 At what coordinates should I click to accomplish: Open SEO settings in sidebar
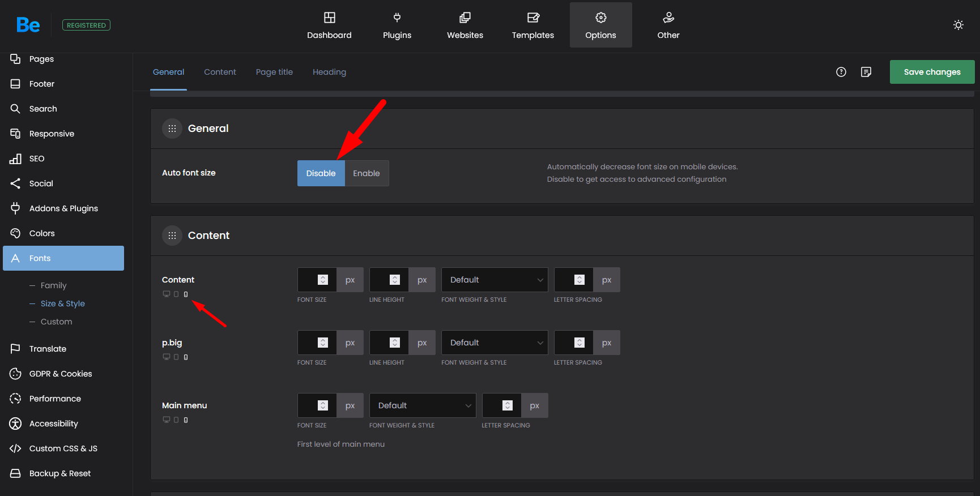pos(63,159)
